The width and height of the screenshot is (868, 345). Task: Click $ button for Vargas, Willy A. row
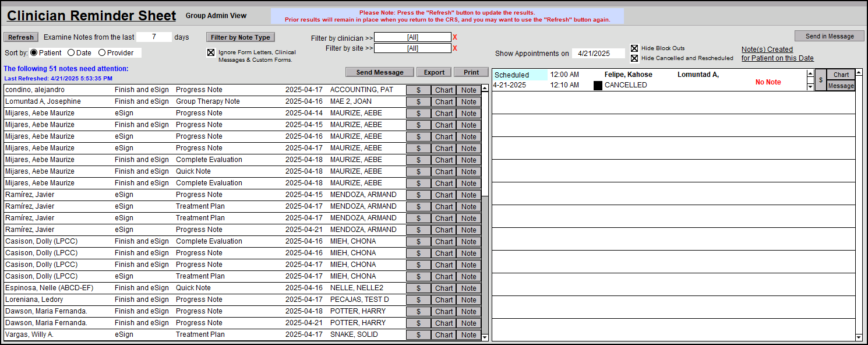[418, 335]
